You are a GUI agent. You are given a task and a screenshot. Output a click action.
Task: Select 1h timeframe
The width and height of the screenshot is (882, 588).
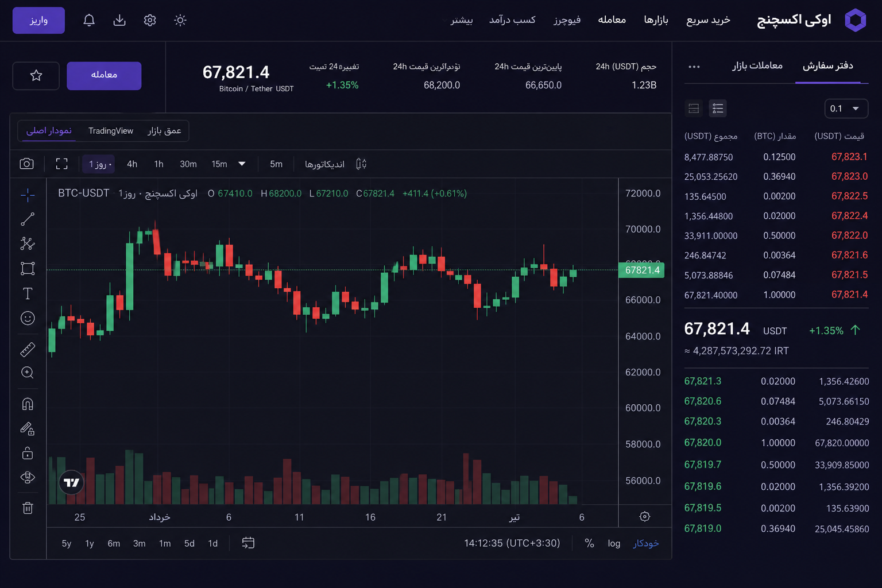click(x=159, y=164)
